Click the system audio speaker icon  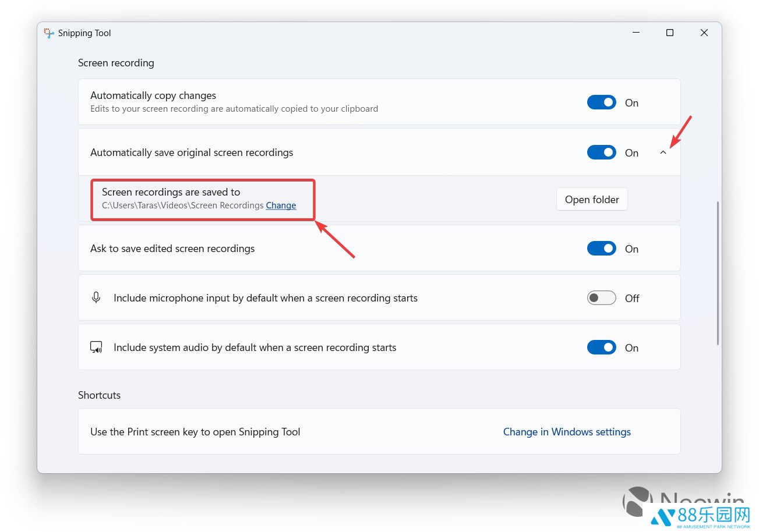96,347
